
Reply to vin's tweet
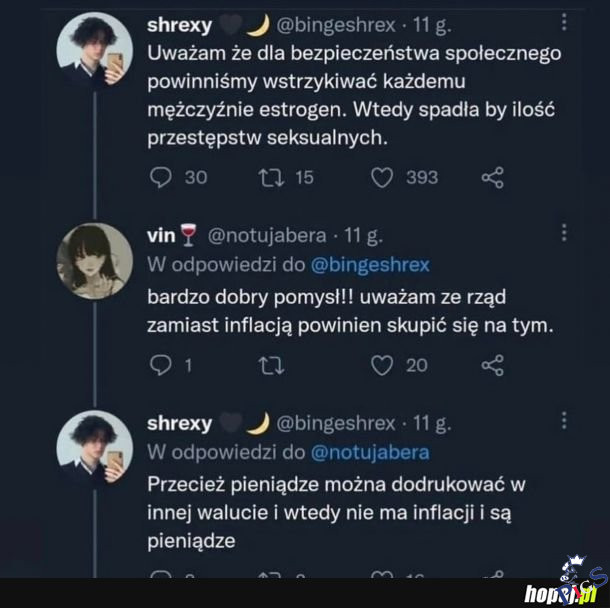pyautogui.click(x=160, y=366)
